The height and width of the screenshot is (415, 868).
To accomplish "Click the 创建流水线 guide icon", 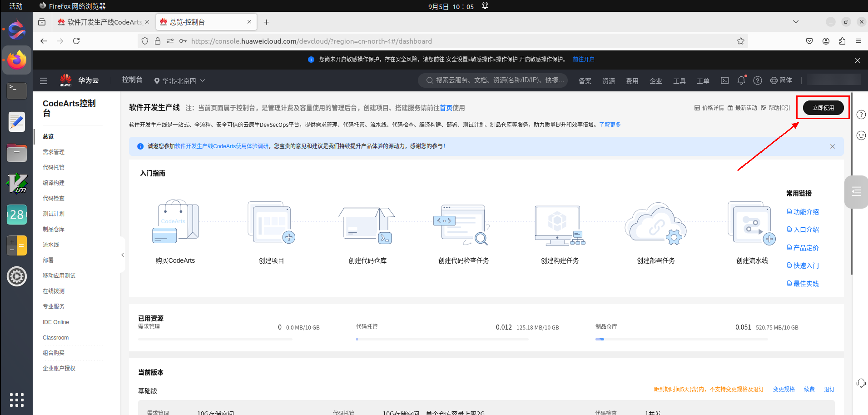I will point(752,223).
